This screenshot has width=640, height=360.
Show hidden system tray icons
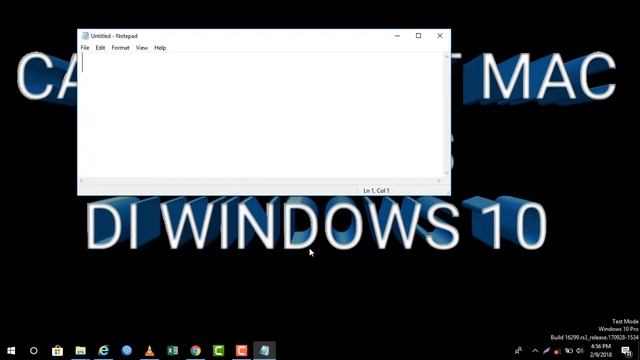[535, 351]
